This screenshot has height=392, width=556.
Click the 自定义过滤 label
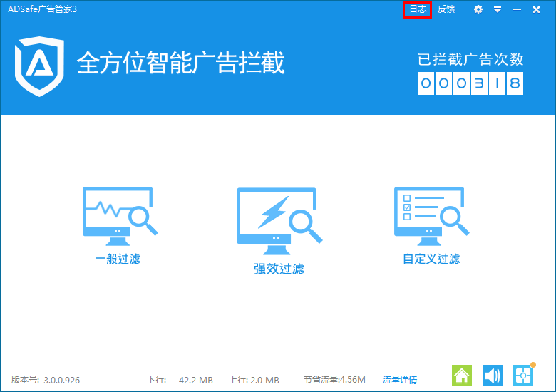click(x=431, y=259)
